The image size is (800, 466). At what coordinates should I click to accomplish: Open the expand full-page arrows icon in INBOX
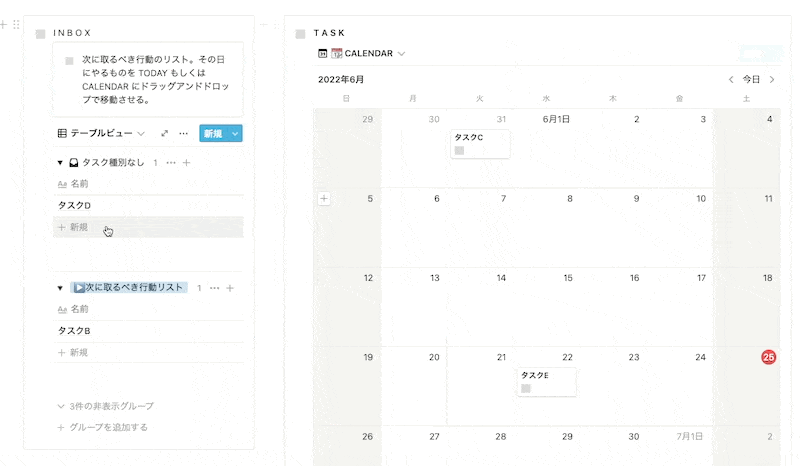point(164,133)
